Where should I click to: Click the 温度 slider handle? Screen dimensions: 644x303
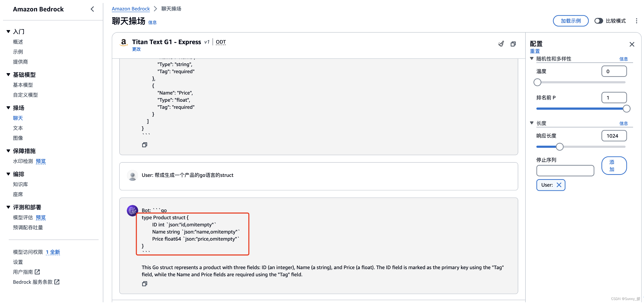(537, 82)
